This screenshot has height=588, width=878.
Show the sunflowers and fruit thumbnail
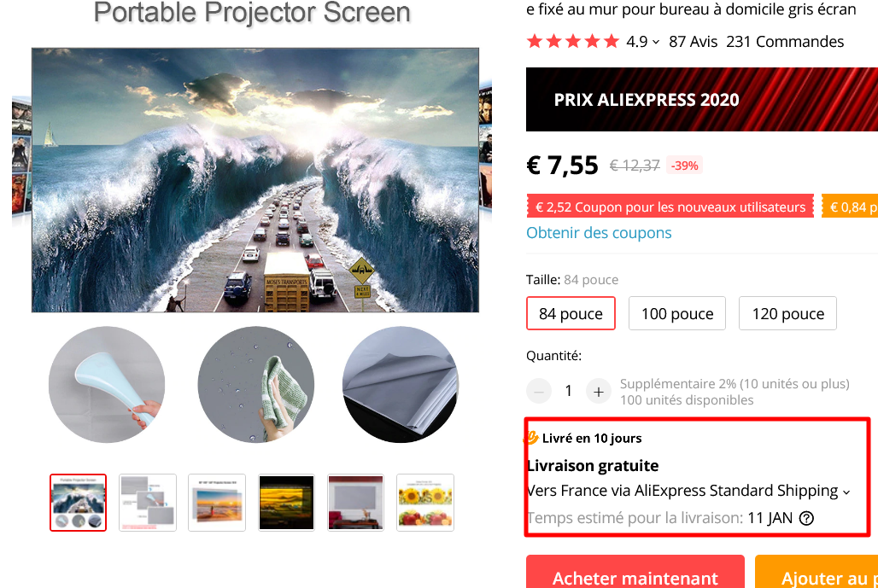pyautogui.click(x=425, y=503)
